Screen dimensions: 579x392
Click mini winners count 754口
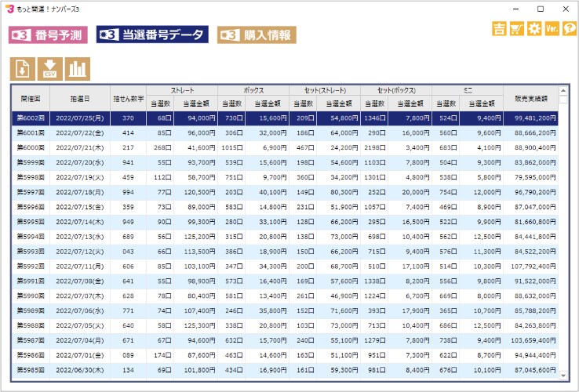(448, 192)
